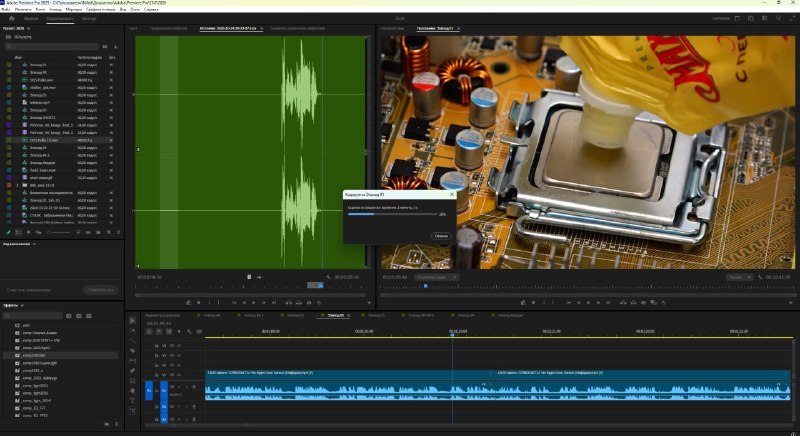
Task: Select the Hand tool in timeline toolbox
Action: [x=133, y=391]
